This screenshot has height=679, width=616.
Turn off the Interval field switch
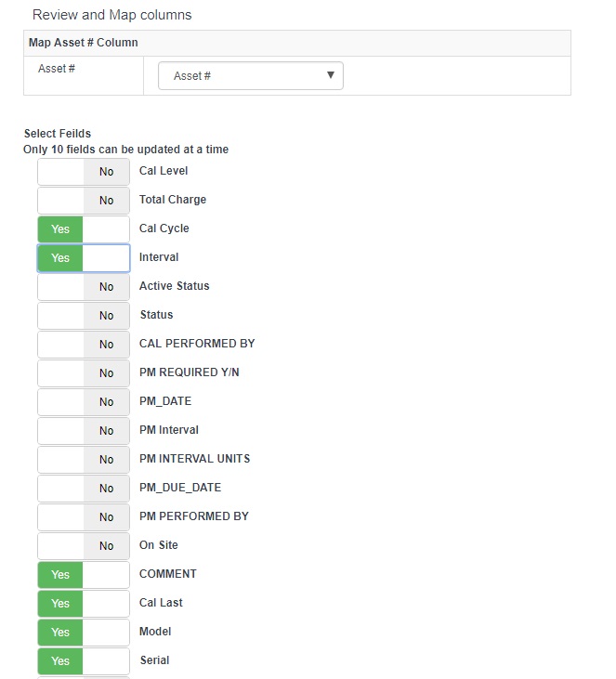tap(84, 258)
